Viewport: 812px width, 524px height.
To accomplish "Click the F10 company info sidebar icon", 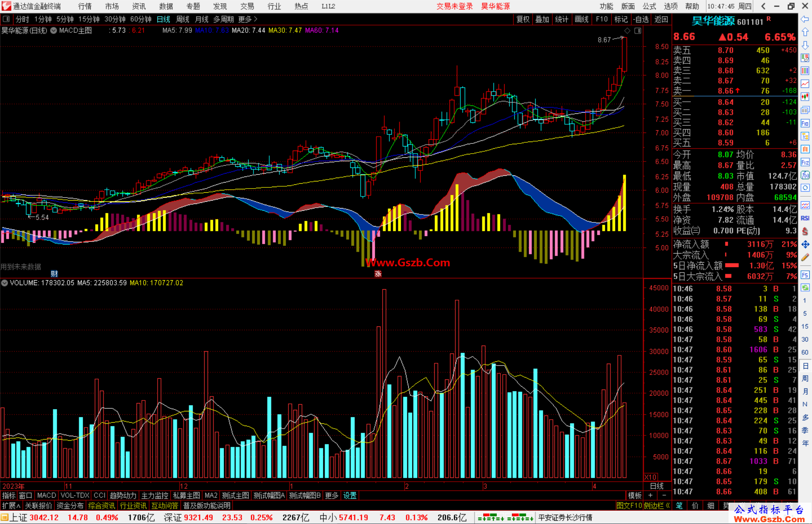I will coord(805,123).
